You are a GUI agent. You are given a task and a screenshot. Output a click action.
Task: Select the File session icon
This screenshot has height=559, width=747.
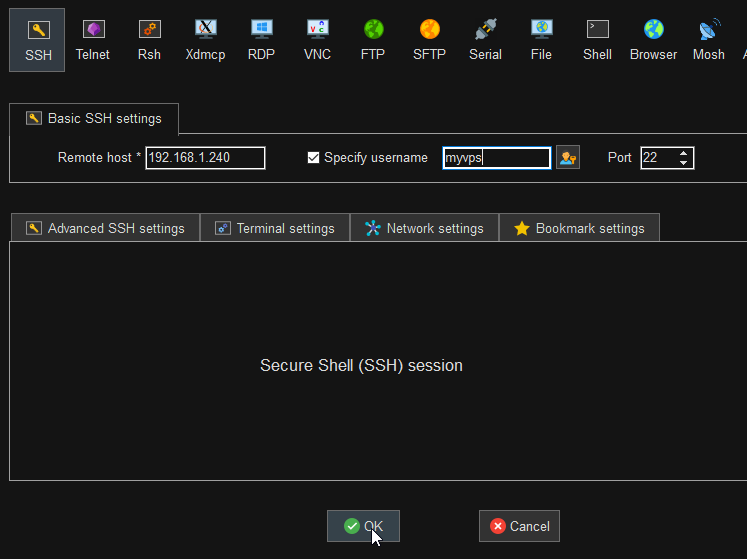[x=541, y=40]
